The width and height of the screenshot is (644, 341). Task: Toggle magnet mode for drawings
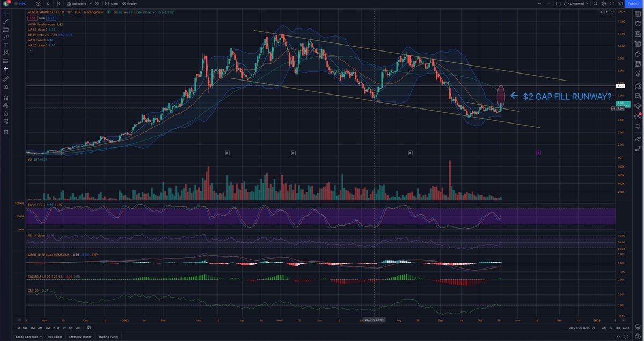6,98
